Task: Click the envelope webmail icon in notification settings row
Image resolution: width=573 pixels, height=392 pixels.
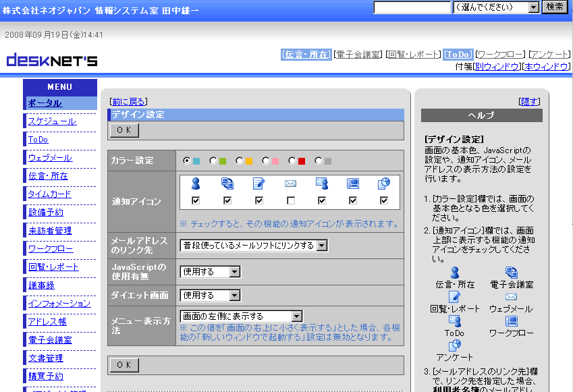Action: click(290, 183)
